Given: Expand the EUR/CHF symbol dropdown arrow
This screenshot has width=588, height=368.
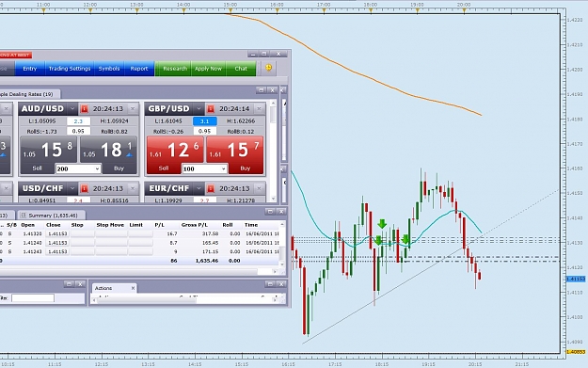Looking at the screenshot, I should [x=199, y=188].
